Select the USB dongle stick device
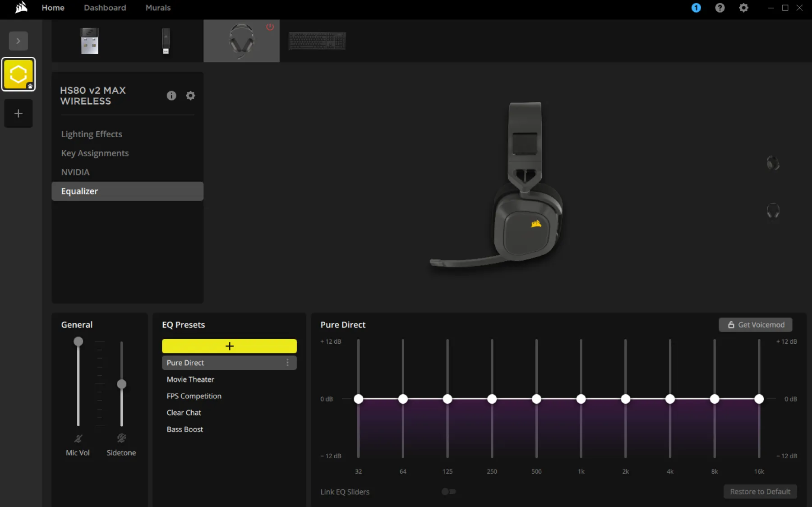Viewport: 812px width, 507px height. 166,41
